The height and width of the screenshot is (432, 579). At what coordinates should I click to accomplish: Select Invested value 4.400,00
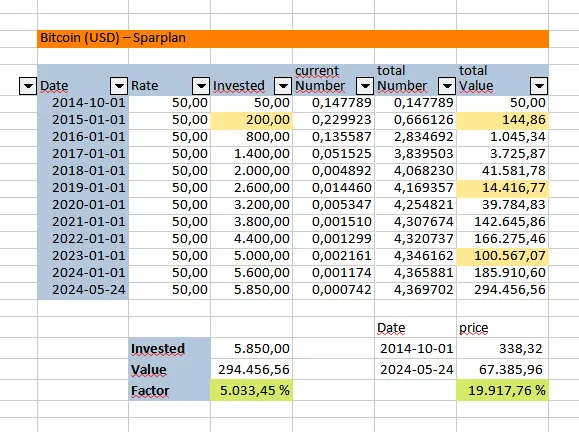(x=251, y=239)
